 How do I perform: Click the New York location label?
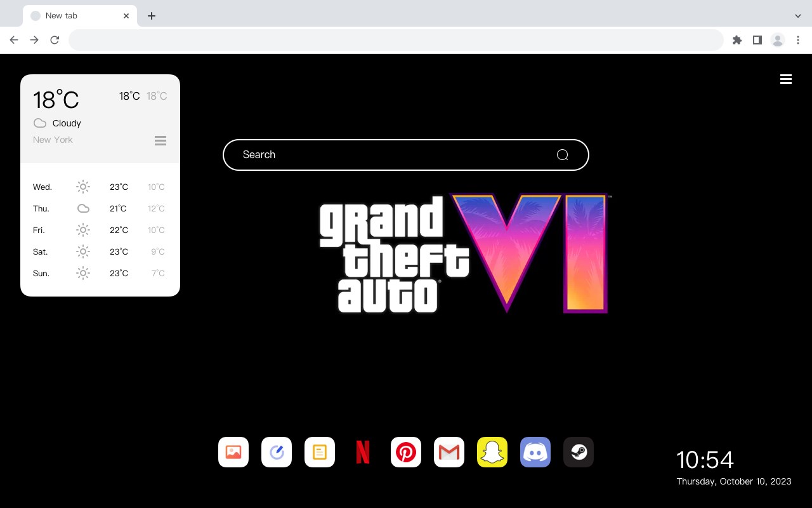[53, 140]
